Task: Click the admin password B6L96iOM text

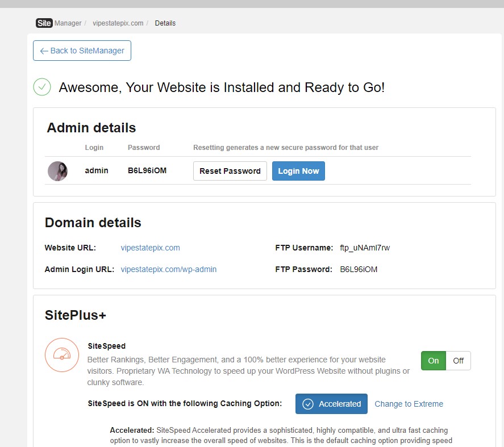Action: pos(147,170)
